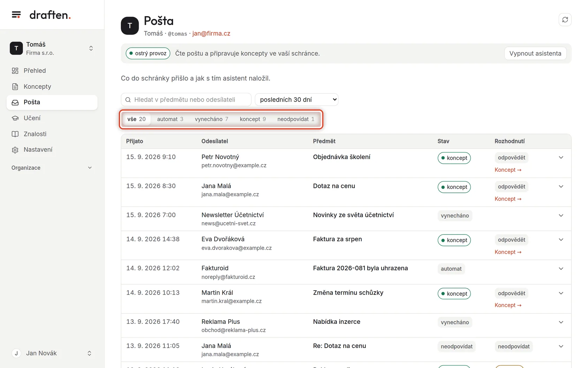The image size is (588, 368).
Task: Focus the Hledat v předmětu search field
Action: point(186,100)
